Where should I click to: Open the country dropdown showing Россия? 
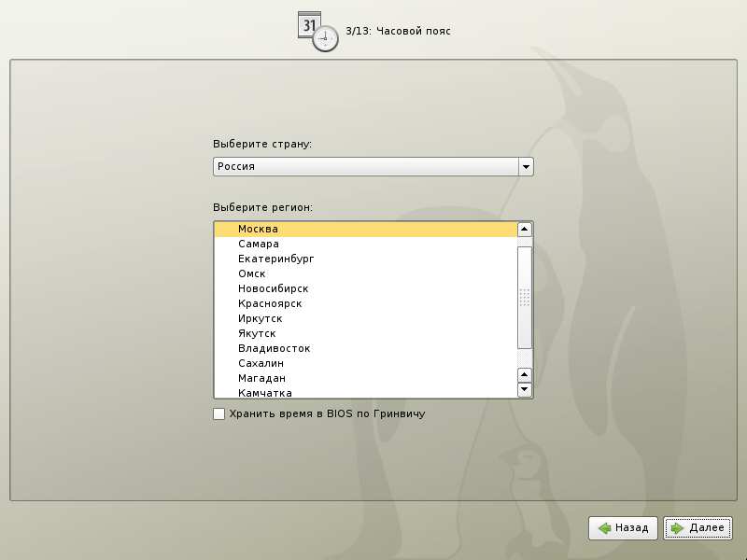(365, 166)
